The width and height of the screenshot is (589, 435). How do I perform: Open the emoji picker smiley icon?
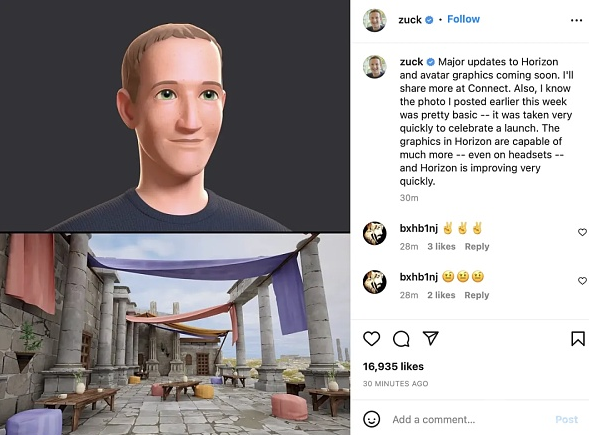click(x=372, y=419)
